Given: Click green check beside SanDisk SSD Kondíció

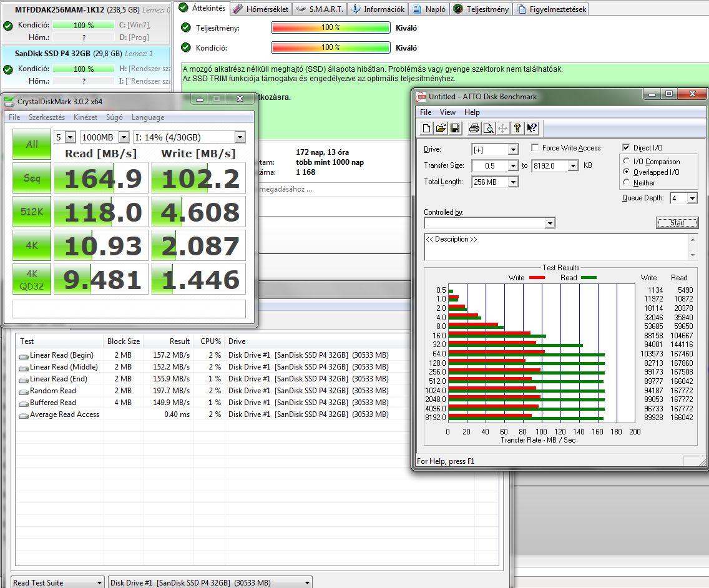Looking at the screenshot, I should (7, 69).
